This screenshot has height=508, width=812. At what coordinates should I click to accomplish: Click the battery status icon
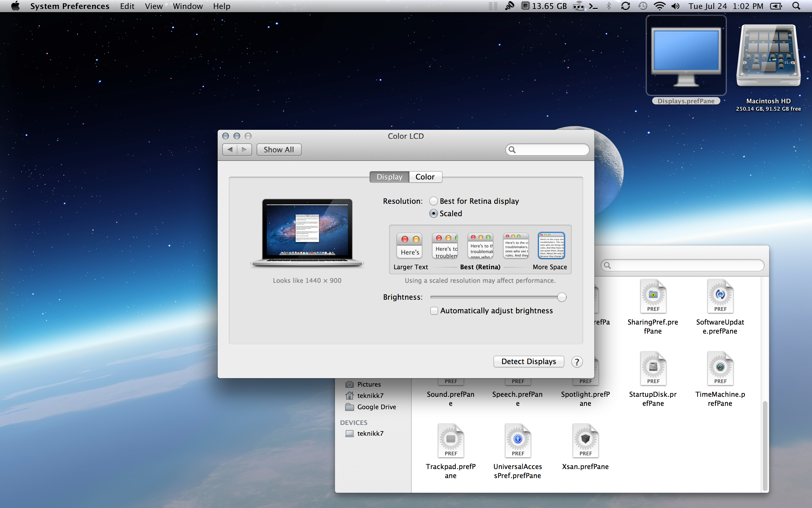[776, 6]
